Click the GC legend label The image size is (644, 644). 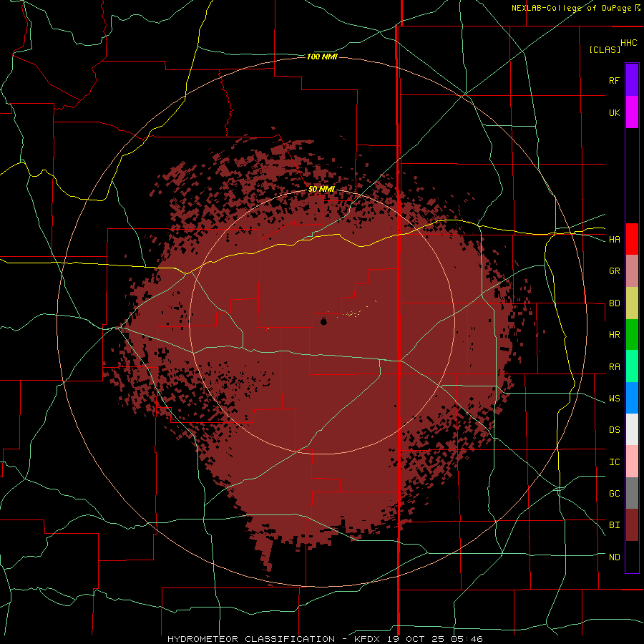coord(615,494)
